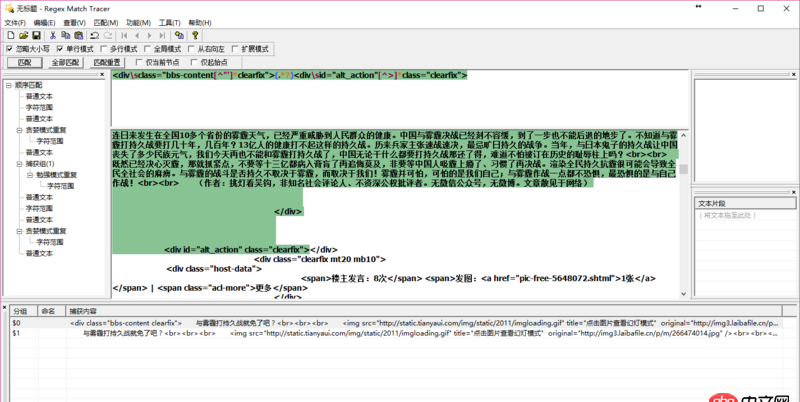
Task: Enable 仅起始点 checkbox
Action: (194, 62)
